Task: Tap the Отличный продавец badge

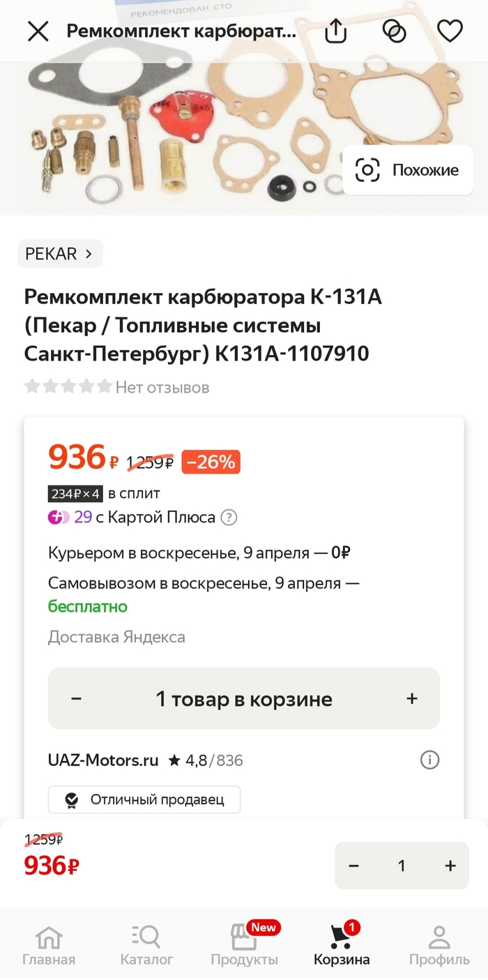Action: (144, 800)
